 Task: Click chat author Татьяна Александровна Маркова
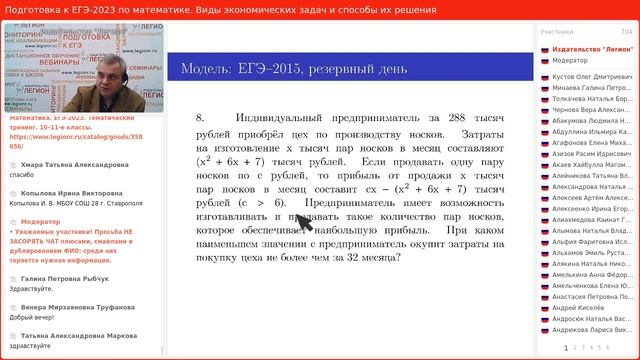[x=79, y=336]
